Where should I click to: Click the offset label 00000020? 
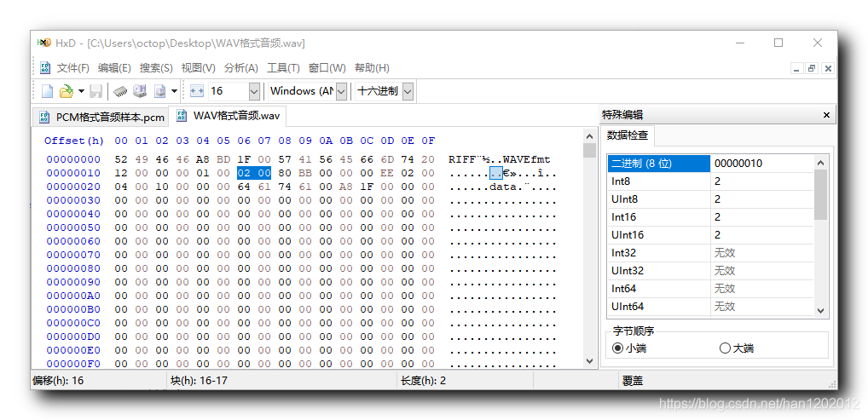click(x=73, y=187)
